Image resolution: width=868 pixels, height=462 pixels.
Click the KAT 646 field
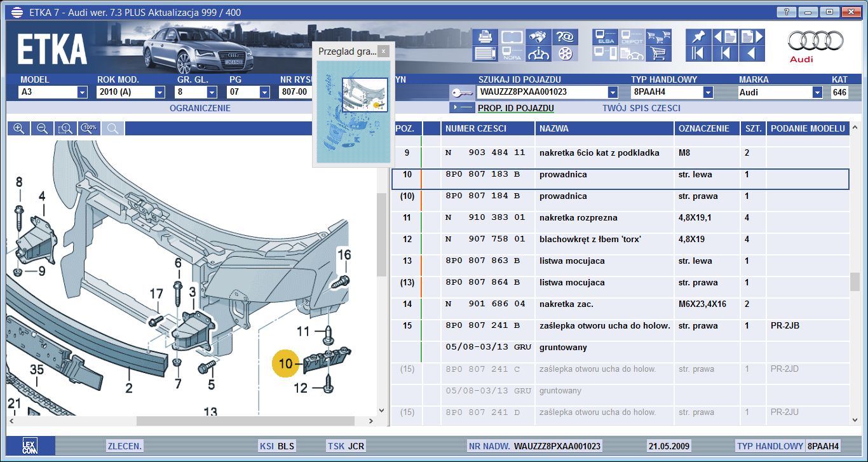pos(839,92)
